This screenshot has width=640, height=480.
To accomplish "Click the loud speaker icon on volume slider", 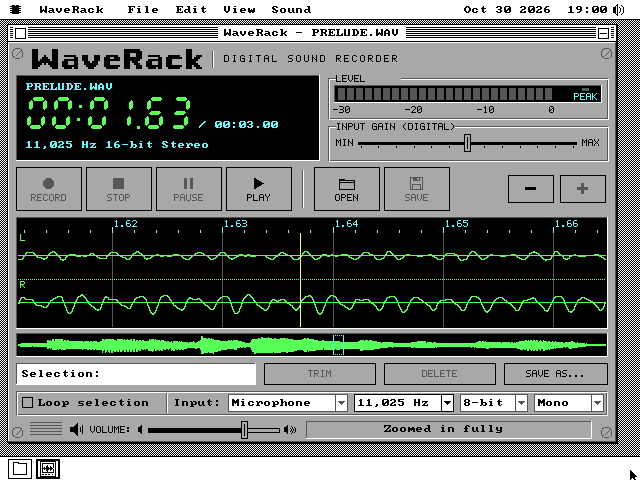I will point(290,430).
